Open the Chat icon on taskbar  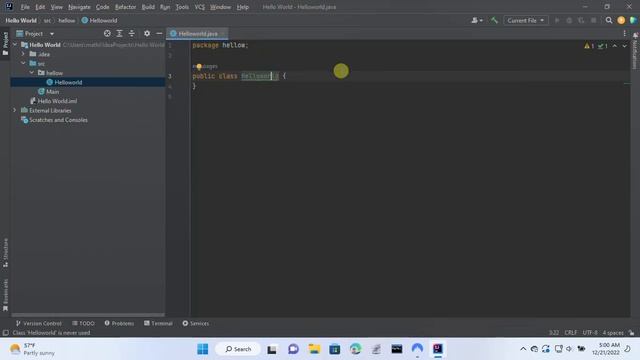[293, 349]
